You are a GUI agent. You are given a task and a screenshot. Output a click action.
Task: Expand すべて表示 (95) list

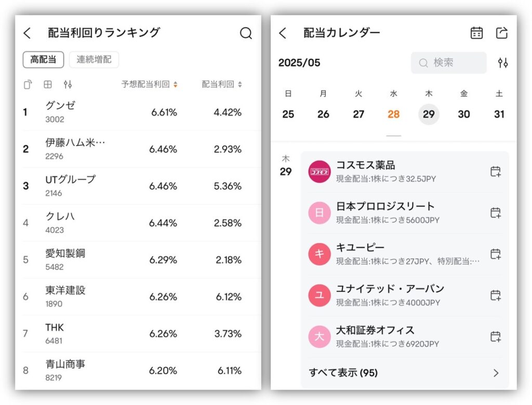(x=404, y=373)
